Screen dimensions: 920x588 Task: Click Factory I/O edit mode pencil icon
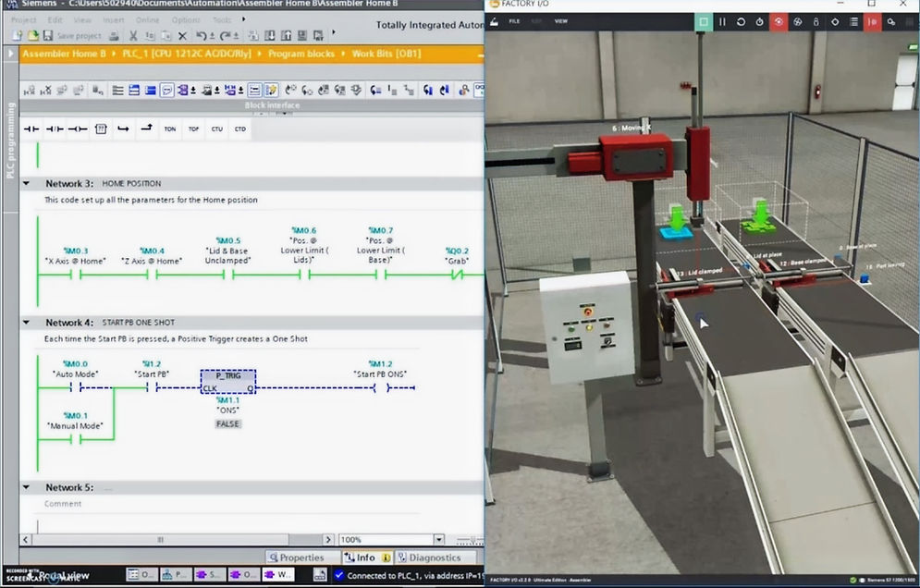pos(495,21)
